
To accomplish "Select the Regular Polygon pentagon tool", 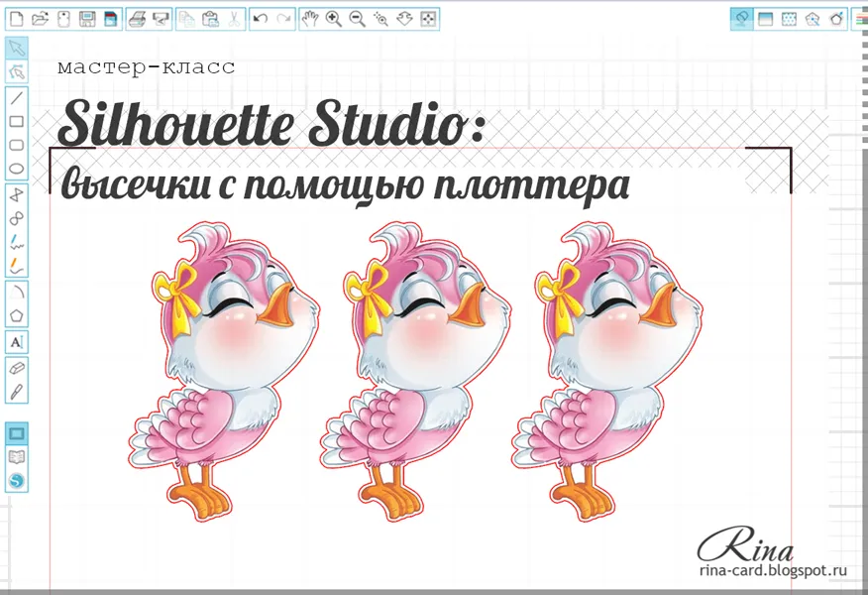I will coord(17,315).
